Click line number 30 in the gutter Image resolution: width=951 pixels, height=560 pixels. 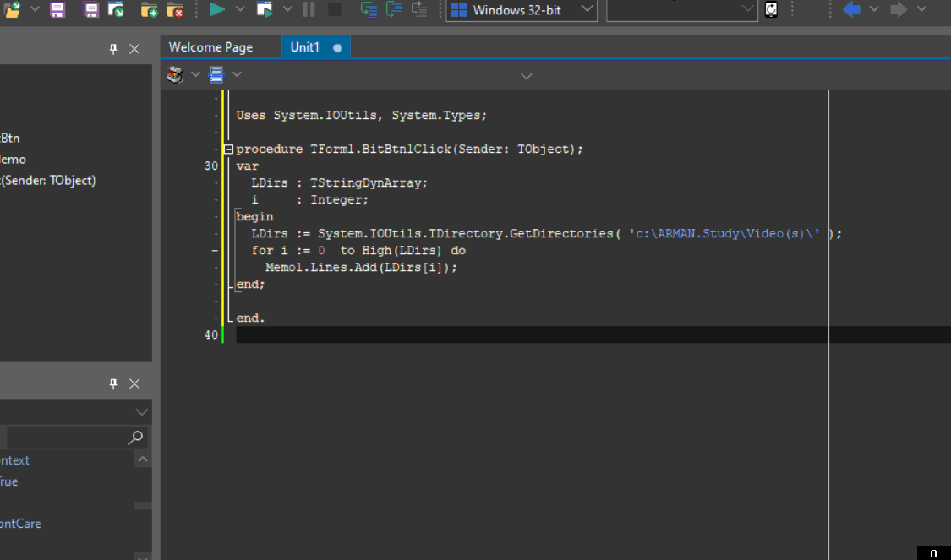click(x=211, y=166)
